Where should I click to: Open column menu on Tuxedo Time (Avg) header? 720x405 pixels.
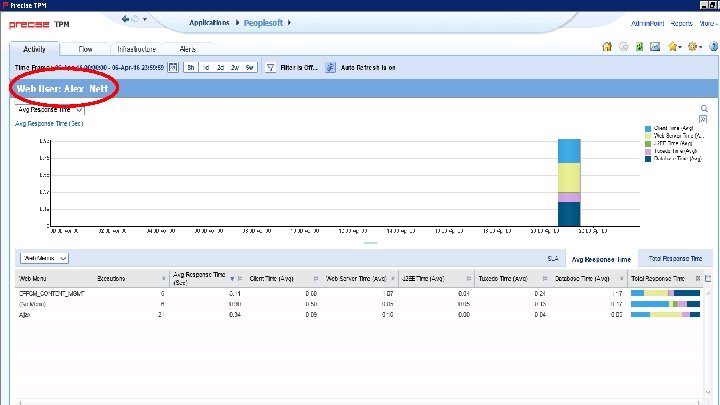tap(545, 279)
